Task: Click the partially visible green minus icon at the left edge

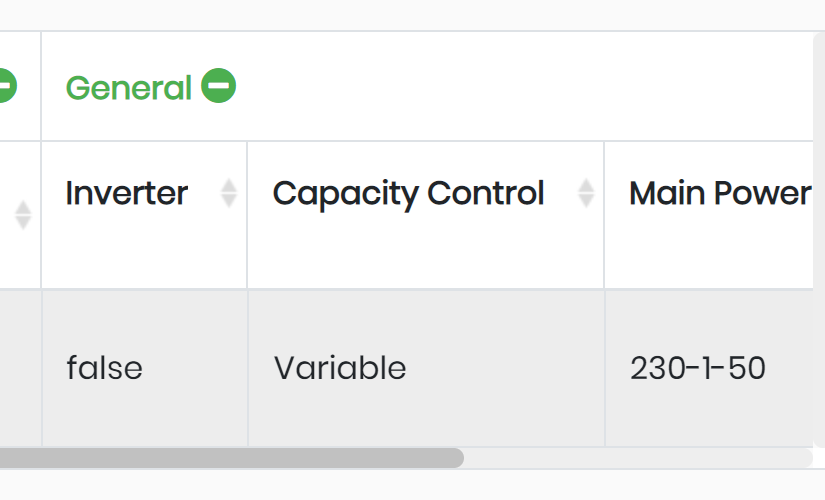Action: pos(7,86)
